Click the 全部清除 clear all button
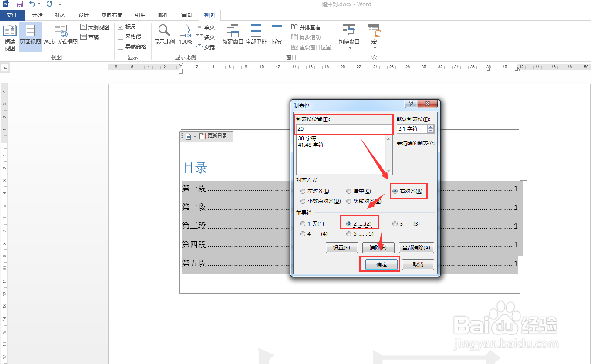Image resolution: width=591 pixels, height=364 pixels. pyautogui.click(x=416, y=248)
